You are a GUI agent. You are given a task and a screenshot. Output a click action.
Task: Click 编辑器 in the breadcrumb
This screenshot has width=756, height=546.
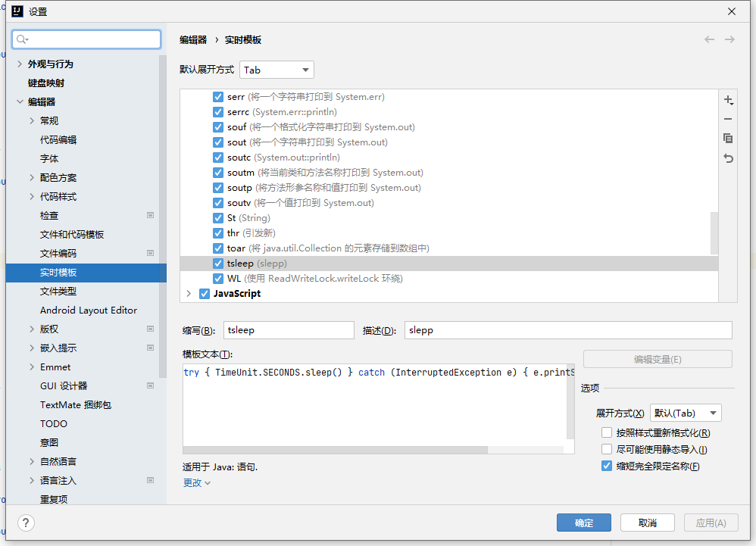(x=193, y=39)
